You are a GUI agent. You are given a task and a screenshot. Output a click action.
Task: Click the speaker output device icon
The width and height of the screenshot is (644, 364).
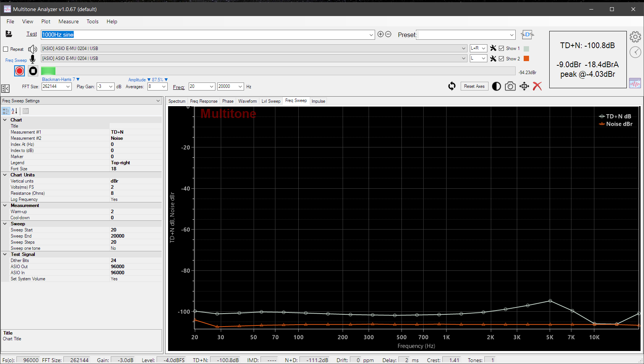pyautogui.click(x=33, y=49)
